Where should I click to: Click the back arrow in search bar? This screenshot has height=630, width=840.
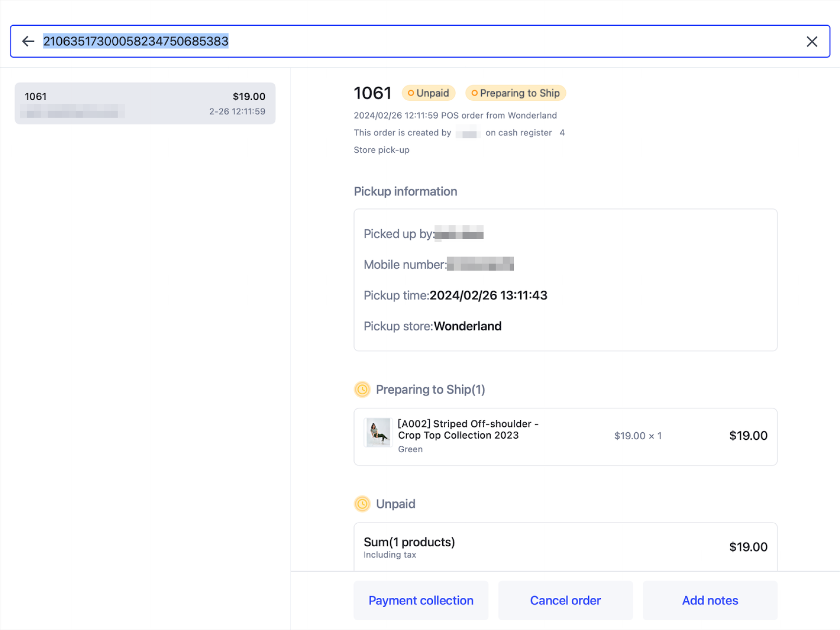(x=28, y=42)
